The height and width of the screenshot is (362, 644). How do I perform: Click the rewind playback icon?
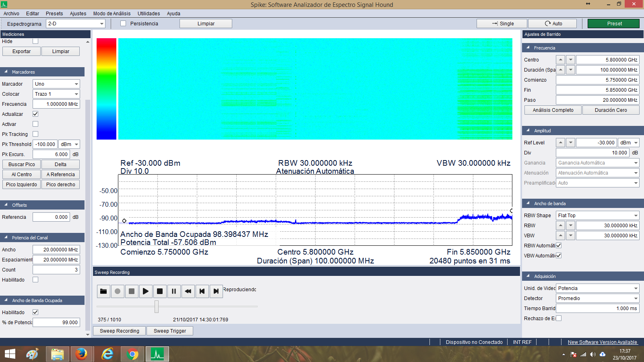[x=188, y=291]
